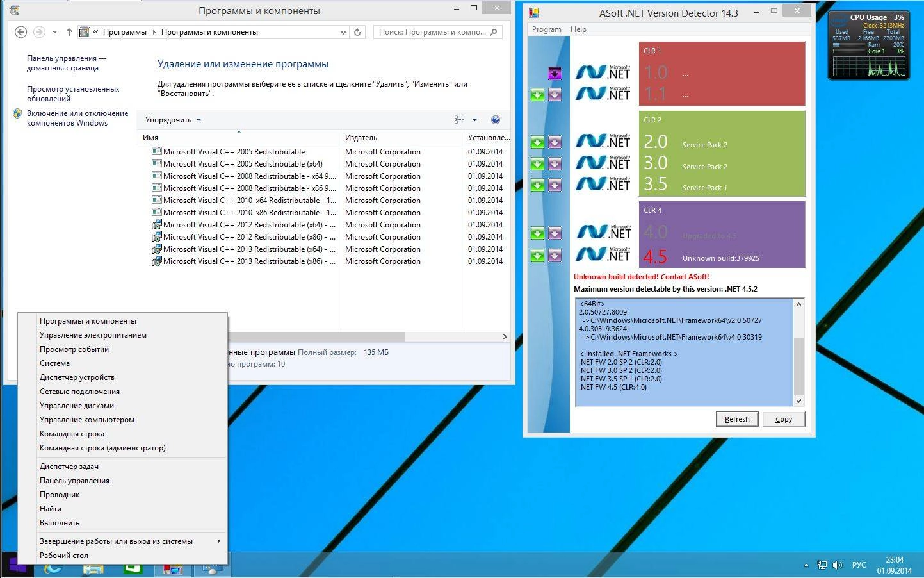
Task: Click the РУС language indicator
Action: 859,565
